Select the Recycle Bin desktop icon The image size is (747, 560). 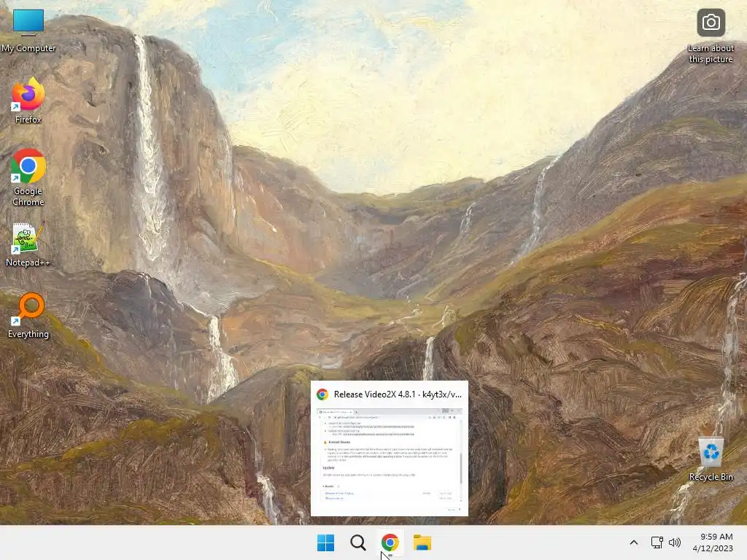(x=711, y=459)
